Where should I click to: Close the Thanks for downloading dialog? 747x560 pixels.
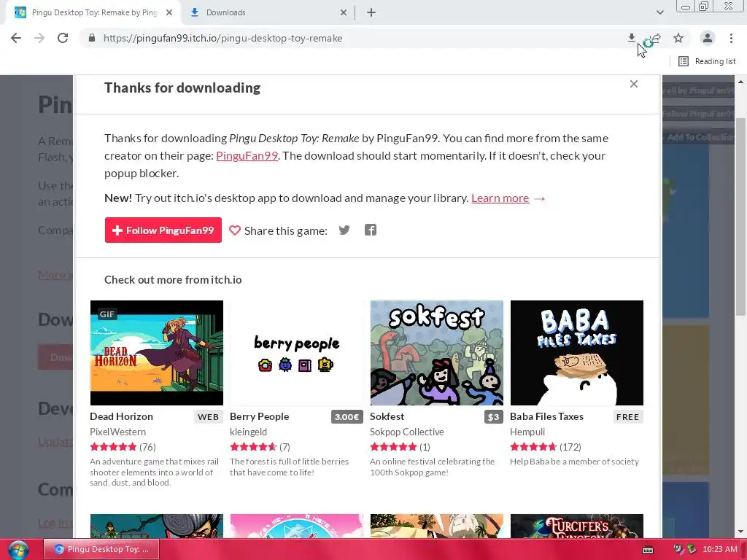pyautogui.click(x=634, y=84)
